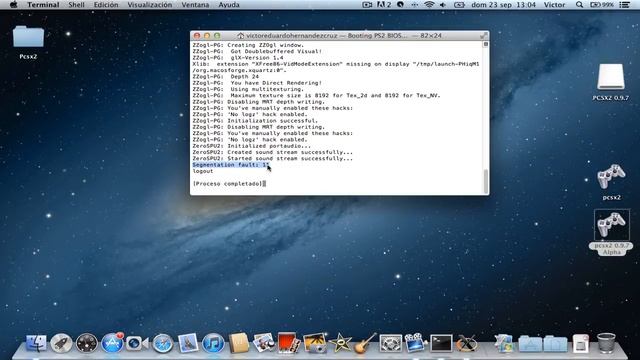Screen dimensions: 640x360
Task: Click the screen recording camera menu bar icon
Action: [367, 5]
